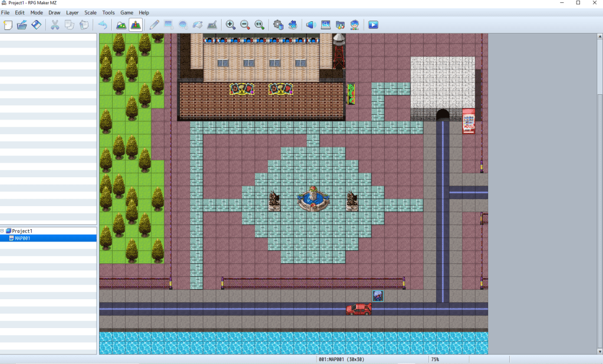Collapse the Project1 tree node
Screen dimensions: 603x364
(x=2, y=231)
